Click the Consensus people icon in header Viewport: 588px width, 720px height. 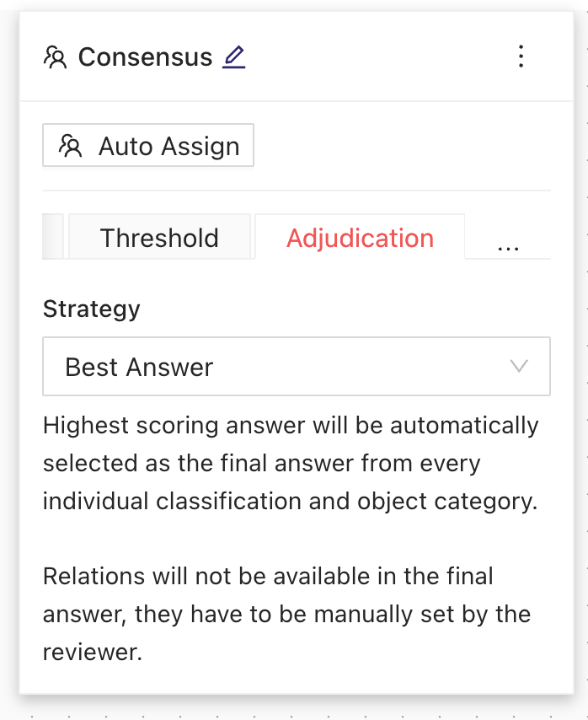(x=55, y=57)
